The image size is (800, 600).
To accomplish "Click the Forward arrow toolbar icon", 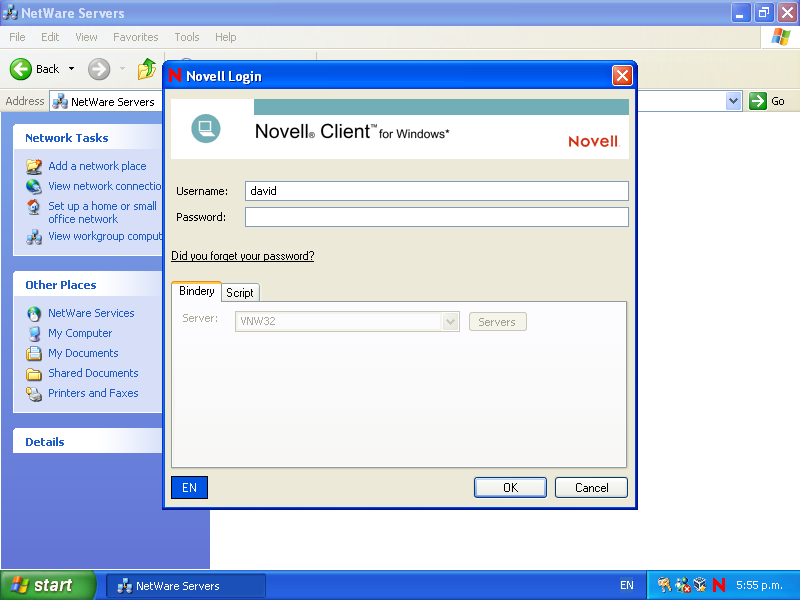I will (99, 69).
